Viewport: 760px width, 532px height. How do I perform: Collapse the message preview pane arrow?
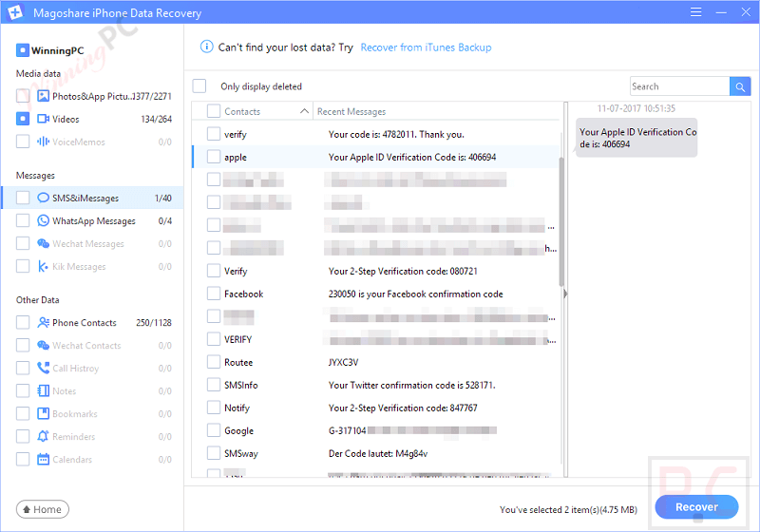point(565,294)
